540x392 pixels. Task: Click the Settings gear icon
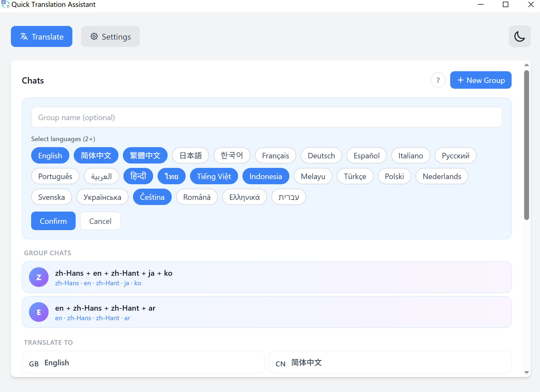(94, 36)
